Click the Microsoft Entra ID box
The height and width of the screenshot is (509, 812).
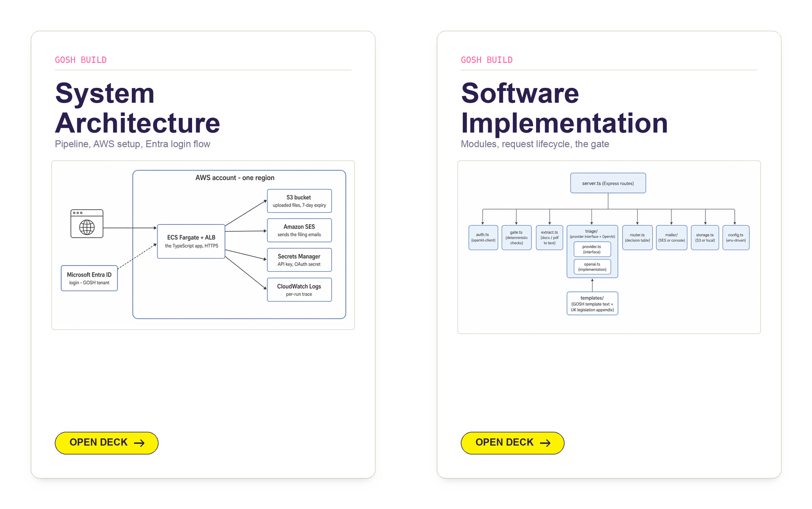[89, 278]
